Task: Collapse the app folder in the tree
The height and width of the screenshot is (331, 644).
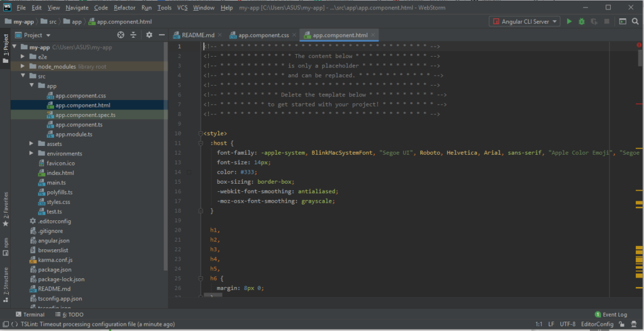Action: click(x=32, y=86)
